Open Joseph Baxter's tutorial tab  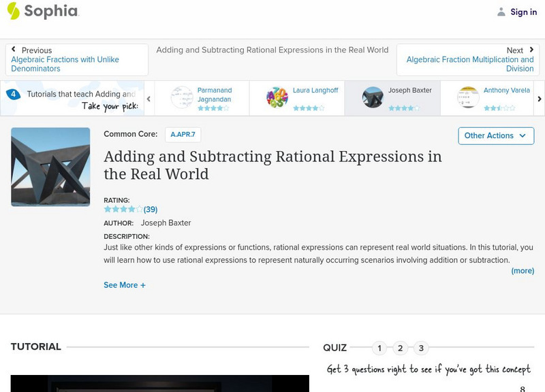pos(392,98)
